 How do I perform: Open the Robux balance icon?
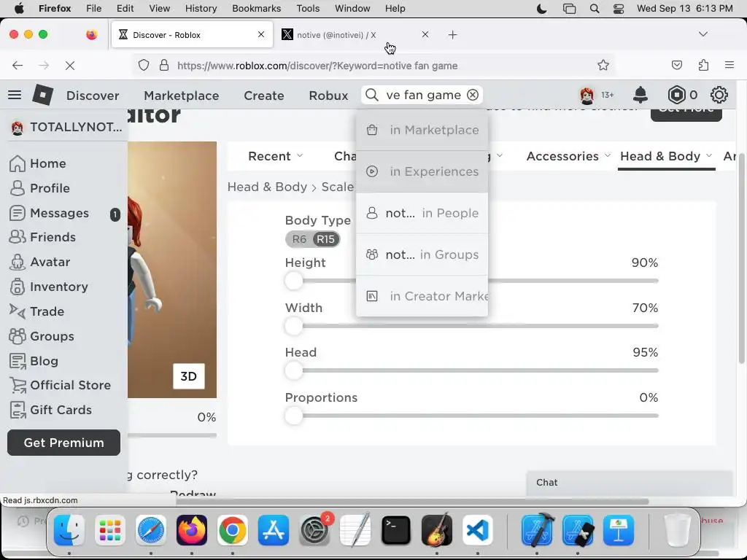click(676, 95)
